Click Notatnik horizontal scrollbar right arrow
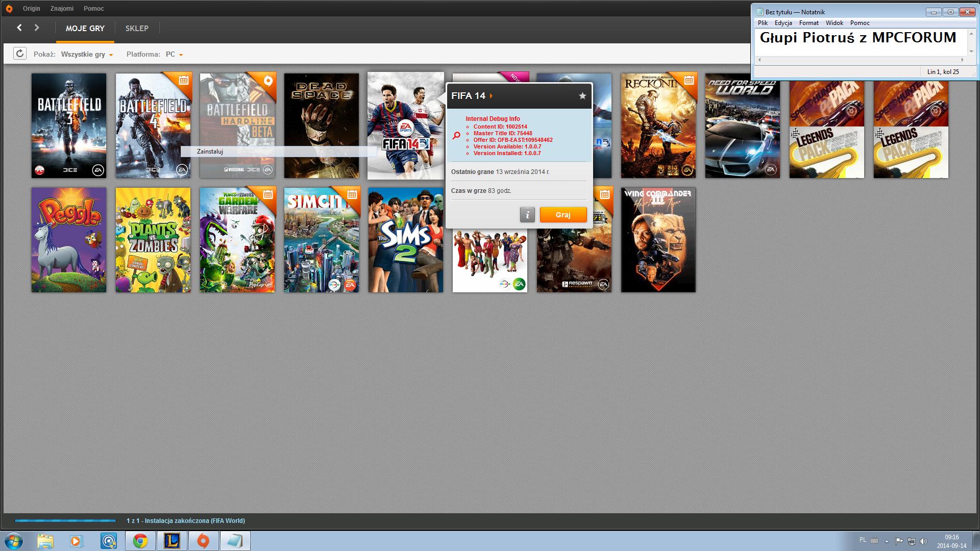980x551 pixels. (963, 60)
